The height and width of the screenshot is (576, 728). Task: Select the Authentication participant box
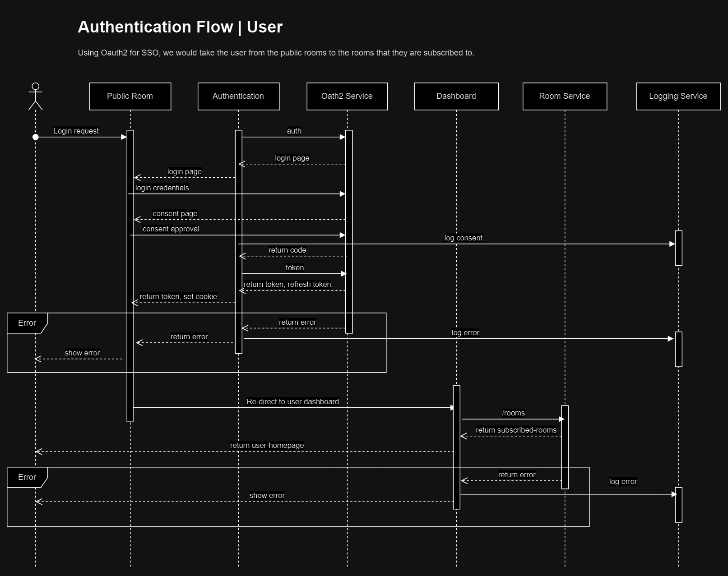tap(238, 96)
